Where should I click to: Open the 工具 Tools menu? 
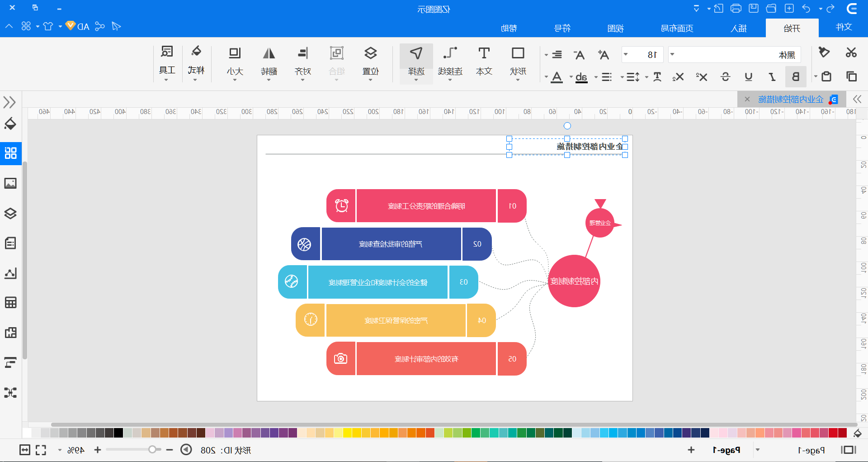click(167, 62)
